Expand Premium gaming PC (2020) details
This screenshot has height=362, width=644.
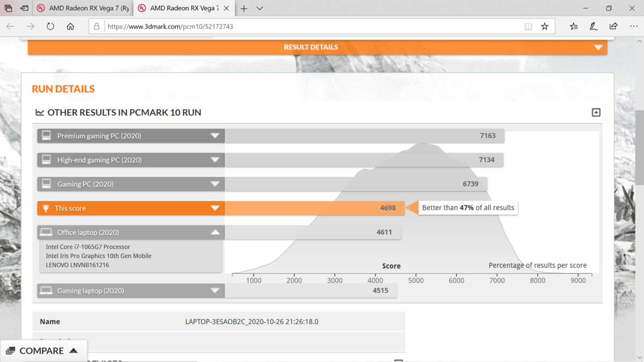point(215,136)
